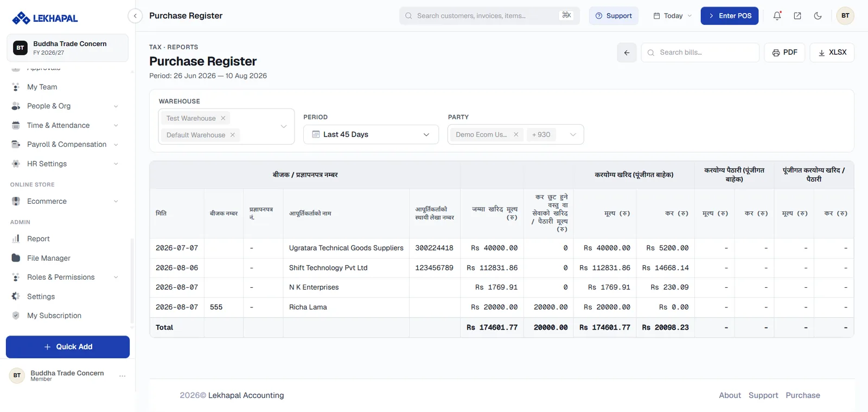Screen dimensions: 868x412
Task: Collapse the sidebar with the chevron button
Action: click(x=135, y=16)
